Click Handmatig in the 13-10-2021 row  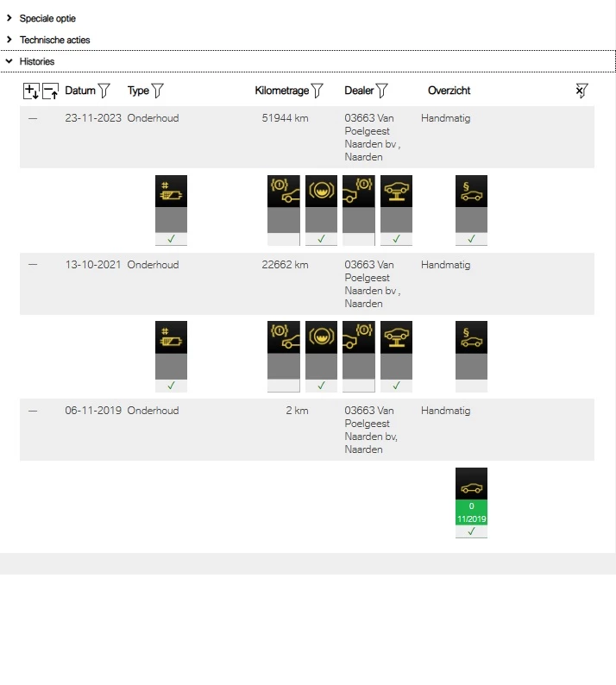click(x=446, y=265)
